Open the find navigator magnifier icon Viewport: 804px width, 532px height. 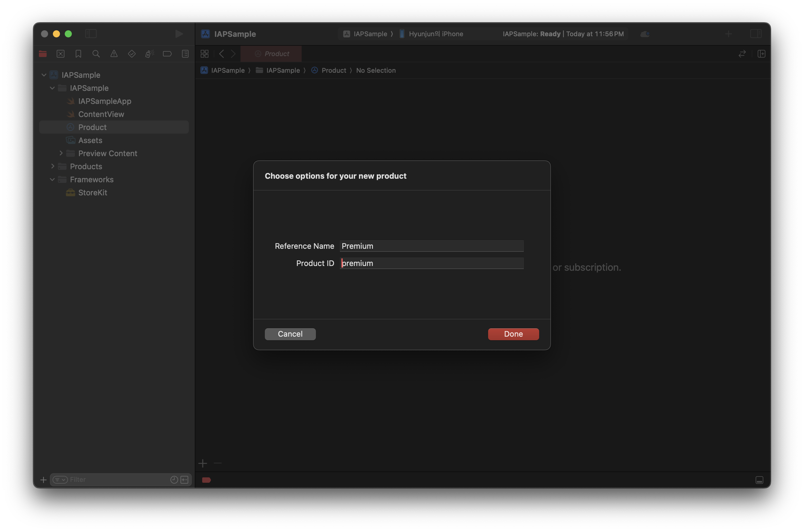tap(96, 54)
